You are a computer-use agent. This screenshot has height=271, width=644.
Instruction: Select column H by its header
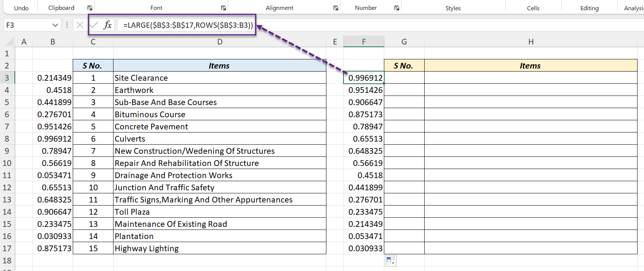click(531, 42)
